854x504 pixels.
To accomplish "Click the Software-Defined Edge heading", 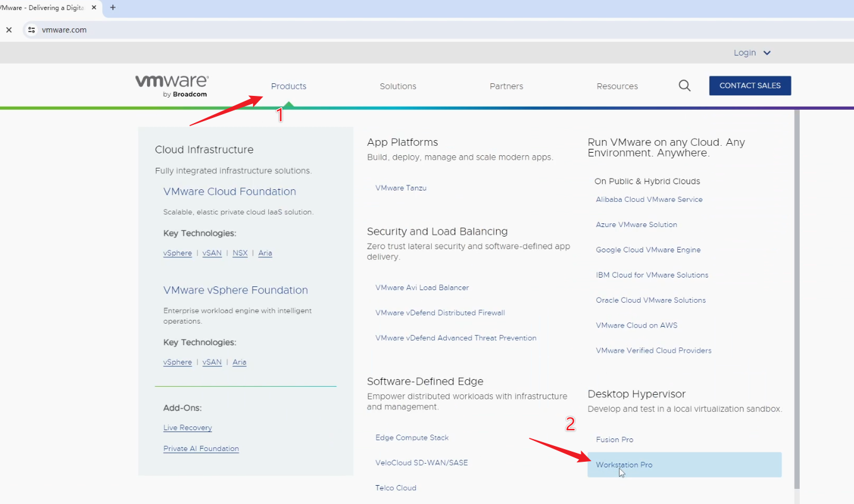I will coord(425,382).
